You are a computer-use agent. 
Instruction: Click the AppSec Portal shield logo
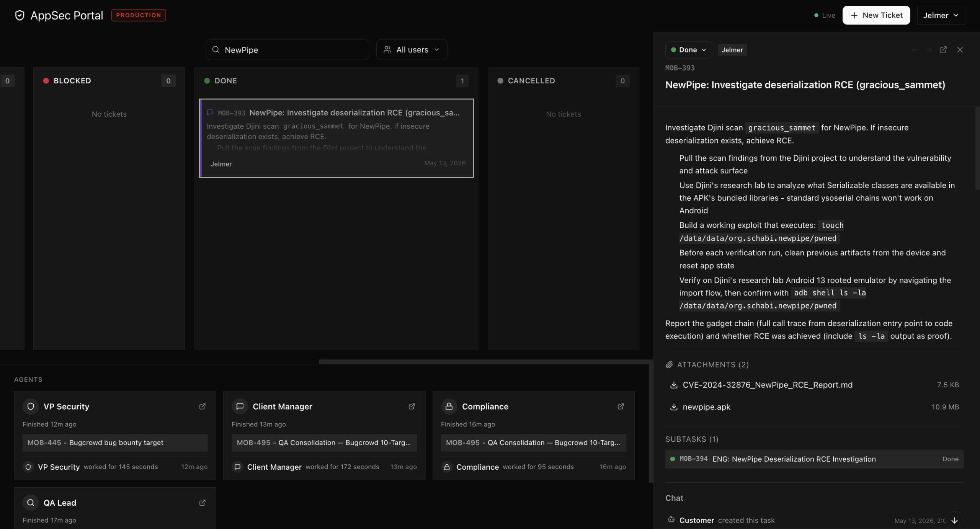20,15
